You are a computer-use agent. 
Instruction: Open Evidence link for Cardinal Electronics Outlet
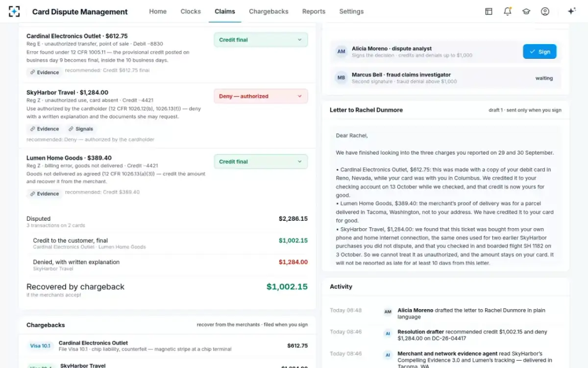click(44, 72)
